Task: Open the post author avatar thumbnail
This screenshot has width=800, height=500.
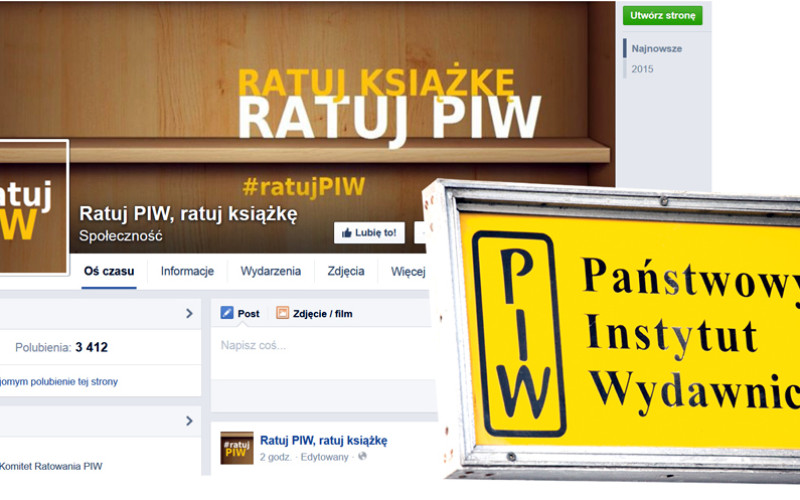Action: click(x=237, y=448)
